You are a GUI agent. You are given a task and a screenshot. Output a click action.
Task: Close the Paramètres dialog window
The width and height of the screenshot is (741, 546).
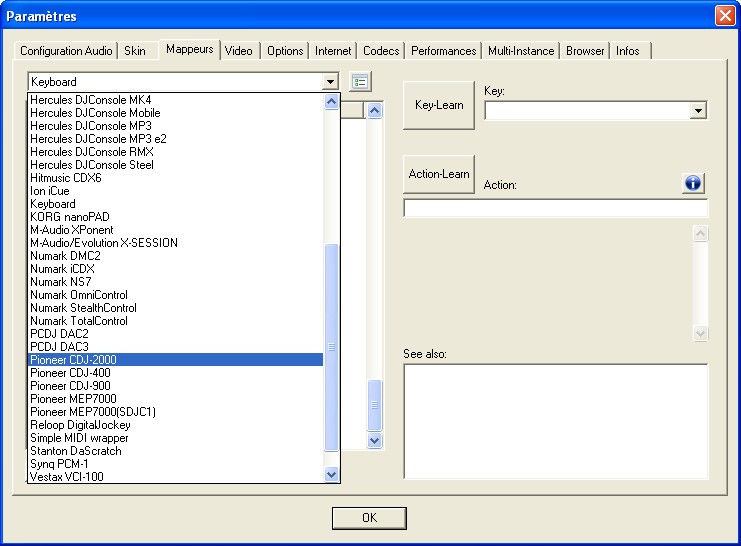(724, 16)
